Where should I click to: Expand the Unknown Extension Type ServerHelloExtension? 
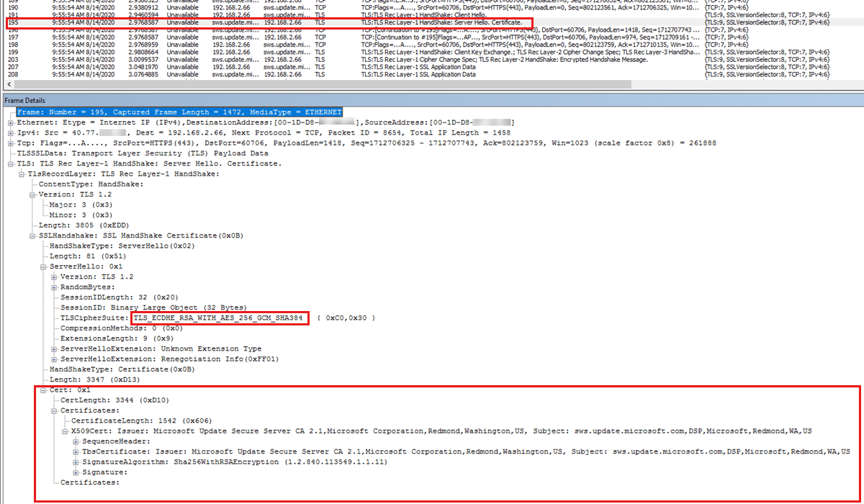[54, 349]
